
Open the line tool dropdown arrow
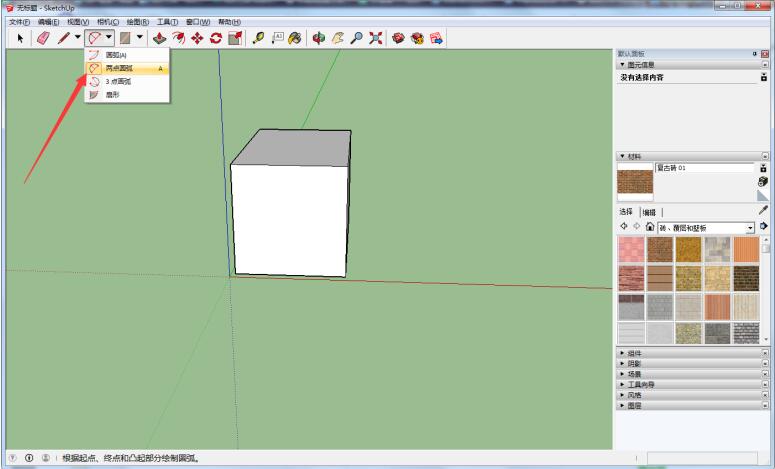point(77,38)
